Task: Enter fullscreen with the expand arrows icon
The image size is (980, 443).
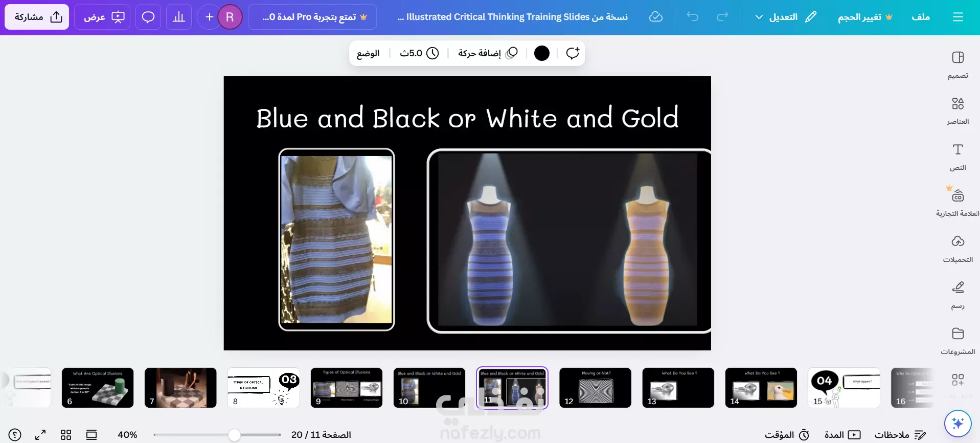Action: coord(40,435)
